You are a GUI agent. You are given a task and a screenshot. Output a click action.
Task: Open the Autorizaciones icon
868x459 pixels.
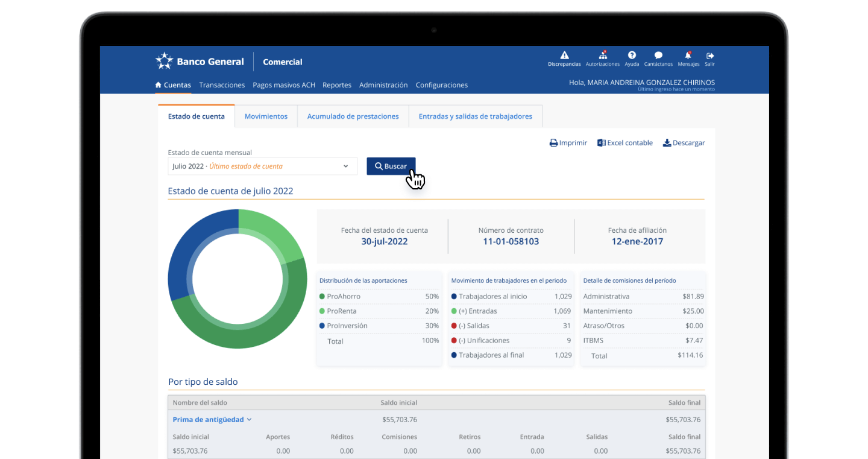pos(603,55)
